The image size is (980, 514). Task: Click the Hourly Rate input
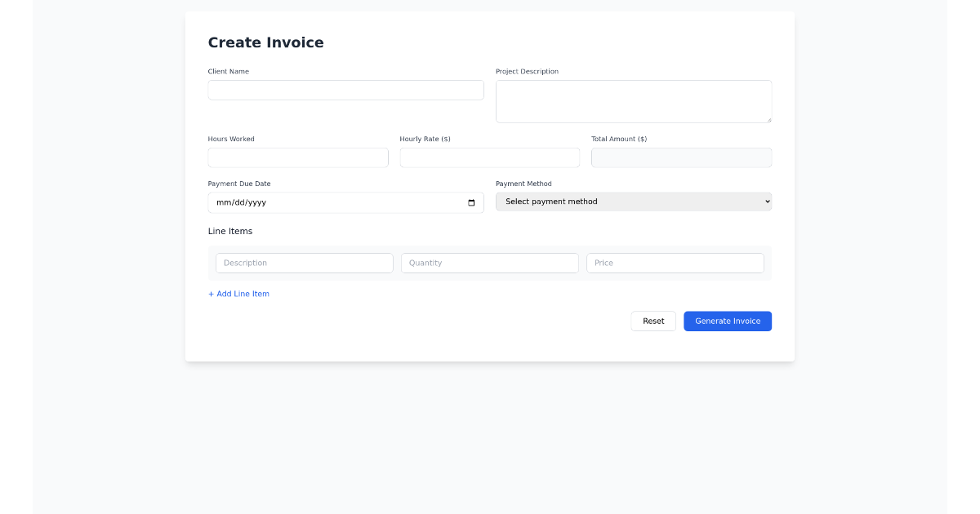(x=489, y=157)
